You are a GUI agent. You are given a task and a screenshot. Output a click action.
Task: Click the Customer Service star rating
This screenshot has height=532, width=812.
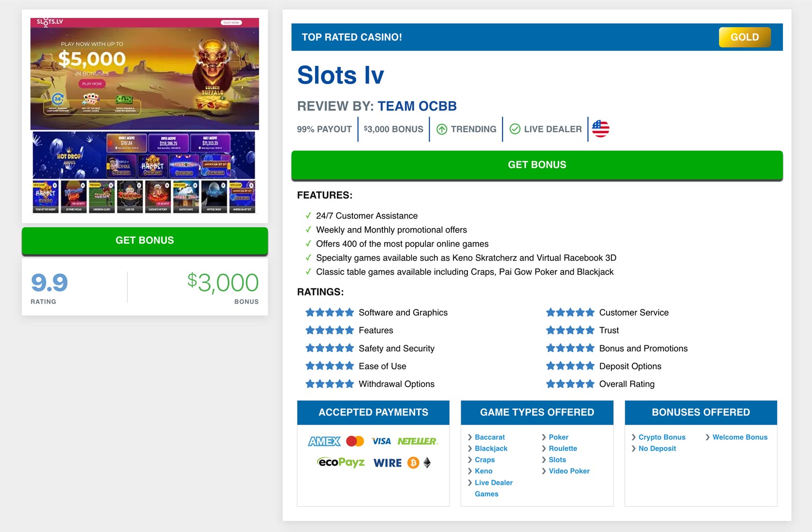coord(570,312)
